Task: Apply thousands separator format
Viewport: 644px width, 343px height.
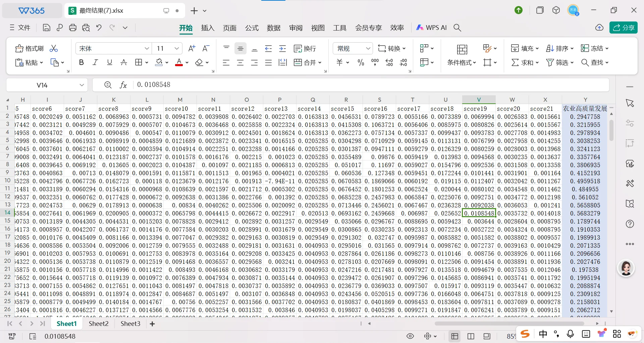Action: pyautogui.click(x=375, y=62)
